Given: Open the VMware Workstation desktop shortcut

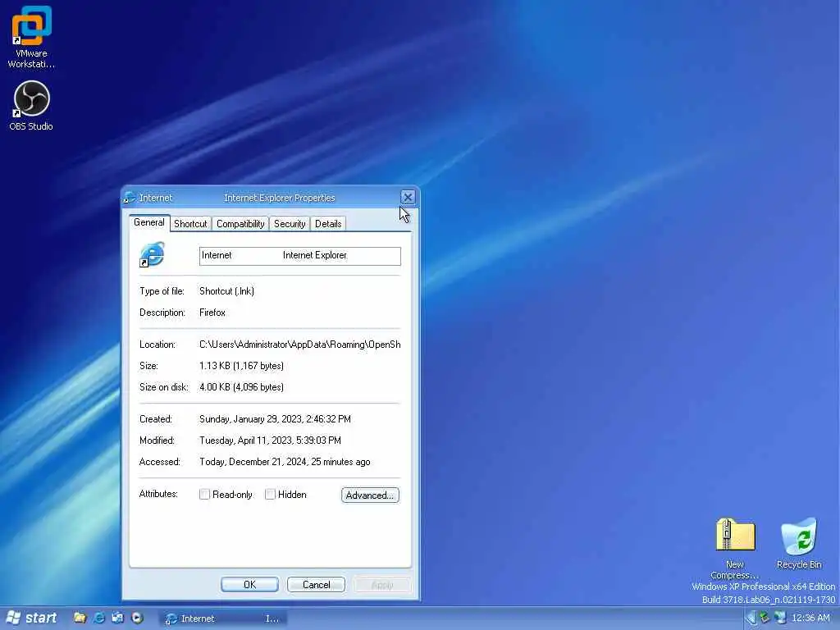Looking at the screenshot, I should (32, 37).
